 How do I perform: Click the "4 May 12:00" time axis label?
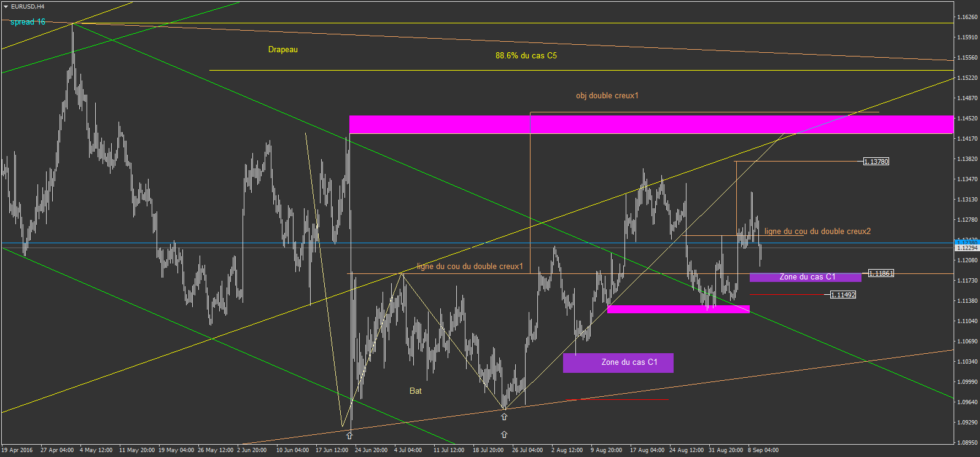[96, 450]
